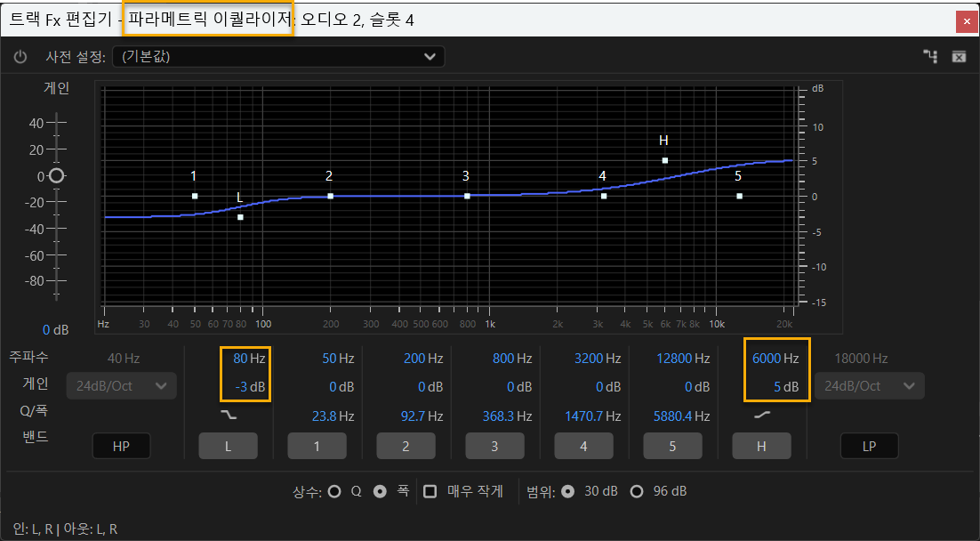This screenshot has height=541, width=980.
Task: Click the band 5 gain 0 dB value
Action: click(697, 387)
